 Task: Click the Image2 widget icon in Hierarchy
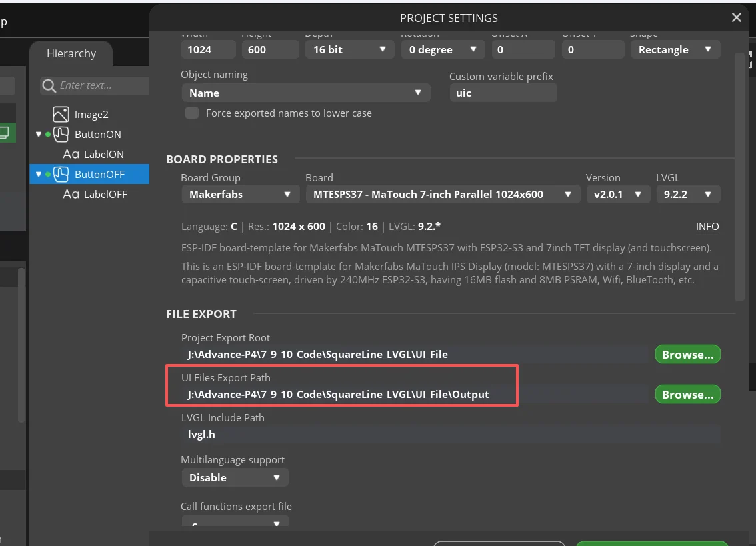61,114
